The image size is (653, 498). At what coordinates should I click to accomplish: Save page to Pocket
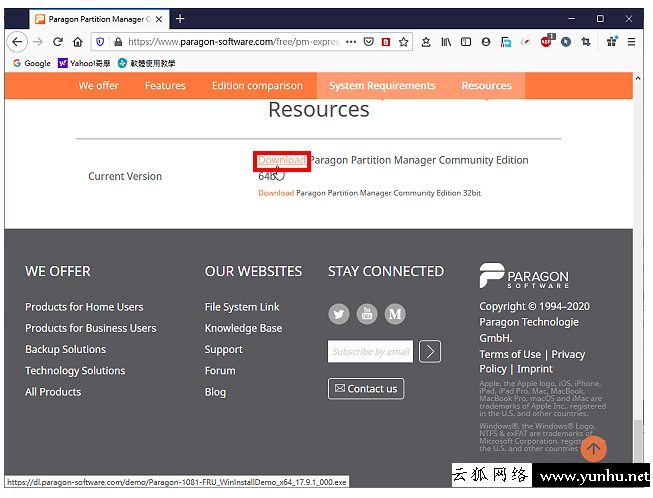pos(369,42)
